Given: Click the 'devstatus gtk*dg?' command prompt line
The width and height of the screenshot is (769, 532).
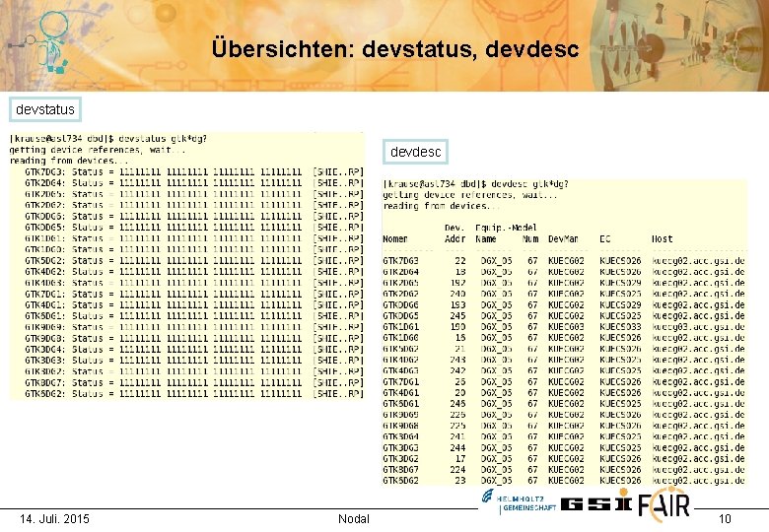Looking at the screenshot, I should click(108, 139).
